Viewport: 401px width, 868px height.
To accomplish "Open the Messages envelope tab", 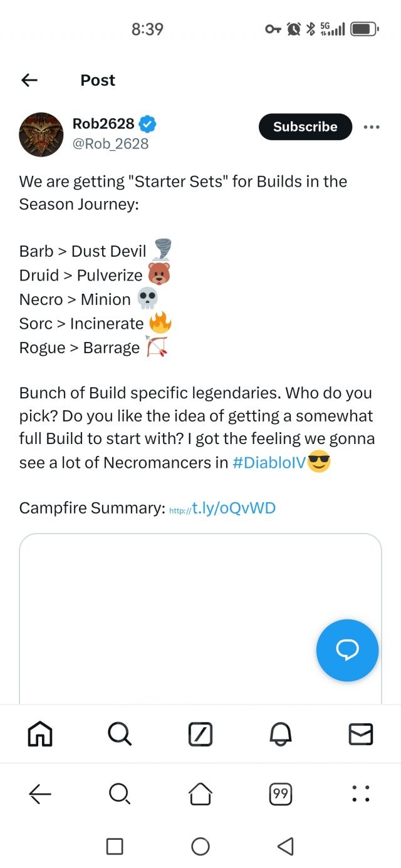I will coord(361,733).
